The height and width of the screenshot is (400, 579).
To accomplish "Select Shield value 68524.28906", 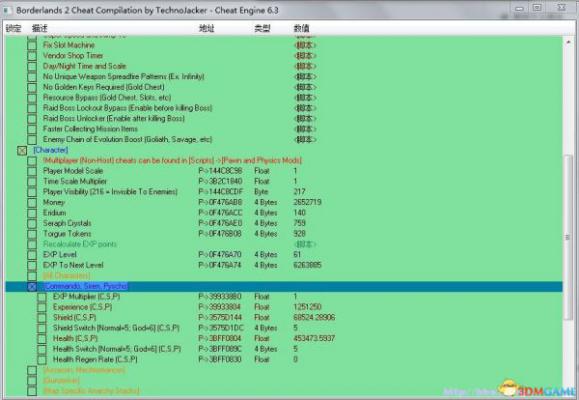I will pyautogui.click(x=314, y=317).
